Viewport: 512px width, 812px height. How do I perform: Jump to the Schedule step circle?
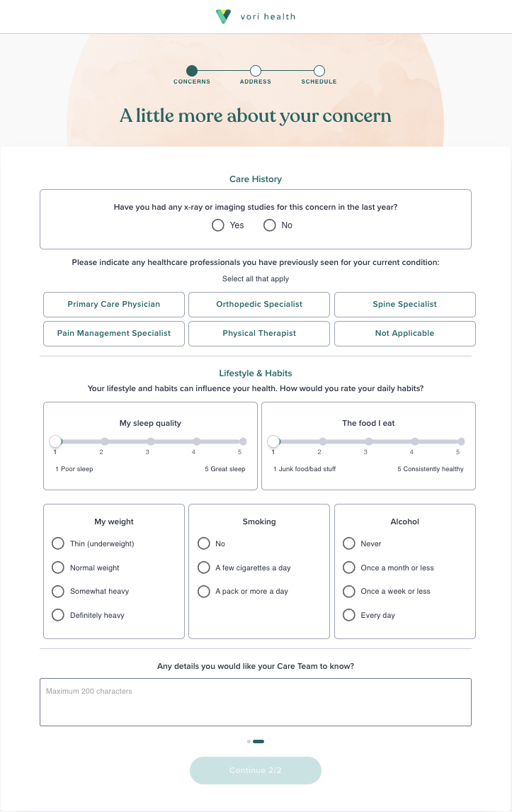319,71
